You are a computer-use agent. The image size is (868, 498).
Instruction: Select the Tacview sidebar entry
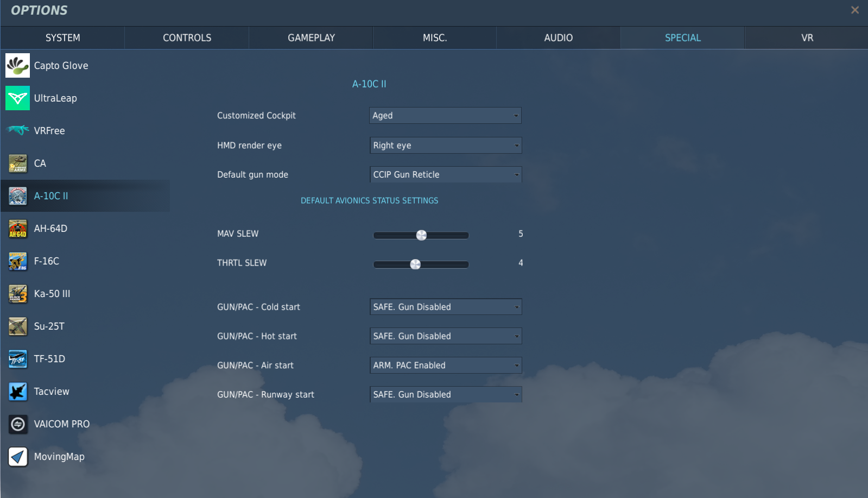(85, 392)
